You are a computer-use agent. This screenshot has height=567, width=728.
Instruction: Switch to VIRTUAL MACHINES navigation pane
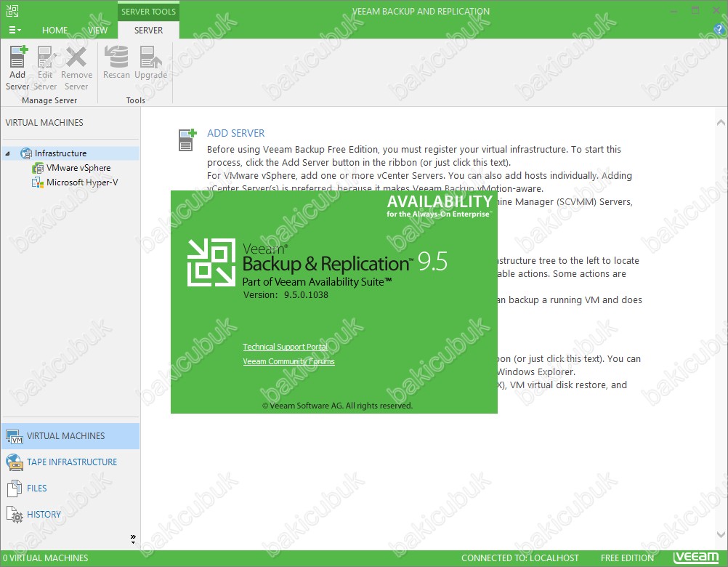[70, 436]
